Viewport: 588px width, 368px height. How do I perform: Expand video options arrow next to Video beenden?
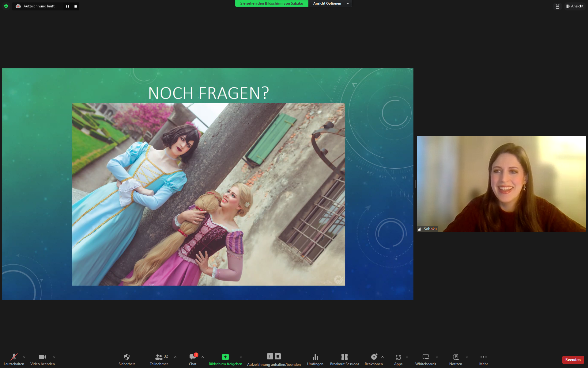pyautogui.click(x=54, y=357)
